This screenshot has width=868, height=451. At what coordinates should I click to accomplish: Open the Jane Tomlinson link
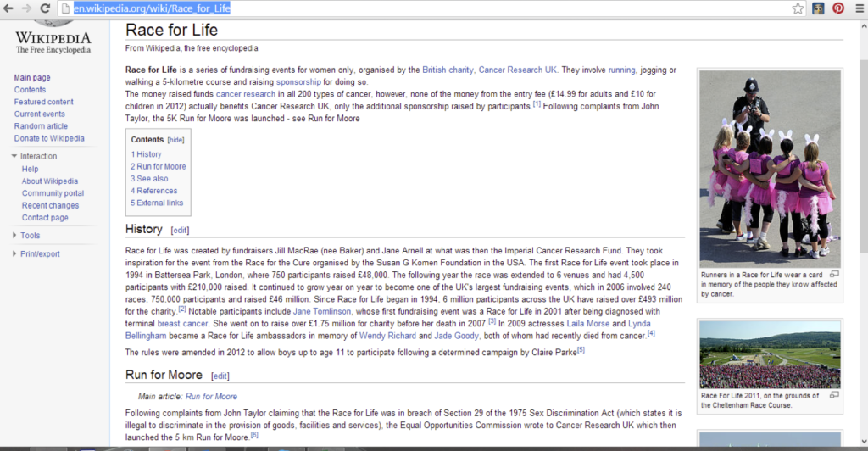coord(321,312)
